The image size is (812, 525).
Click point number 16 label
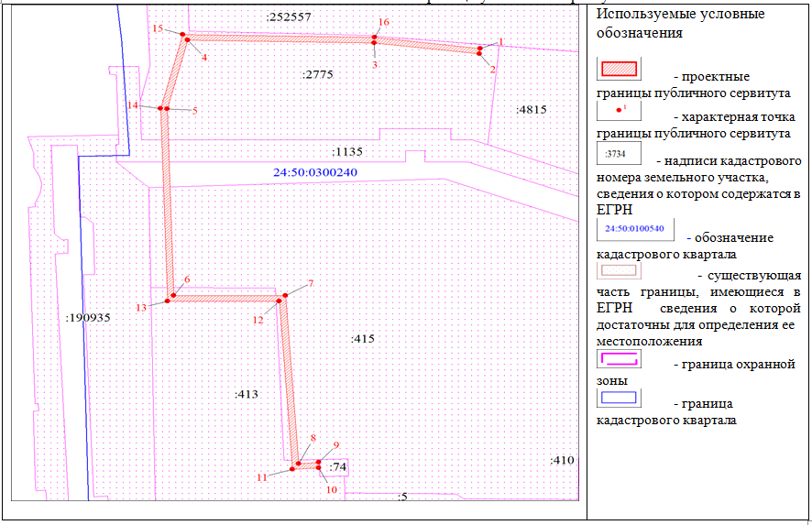384,22
